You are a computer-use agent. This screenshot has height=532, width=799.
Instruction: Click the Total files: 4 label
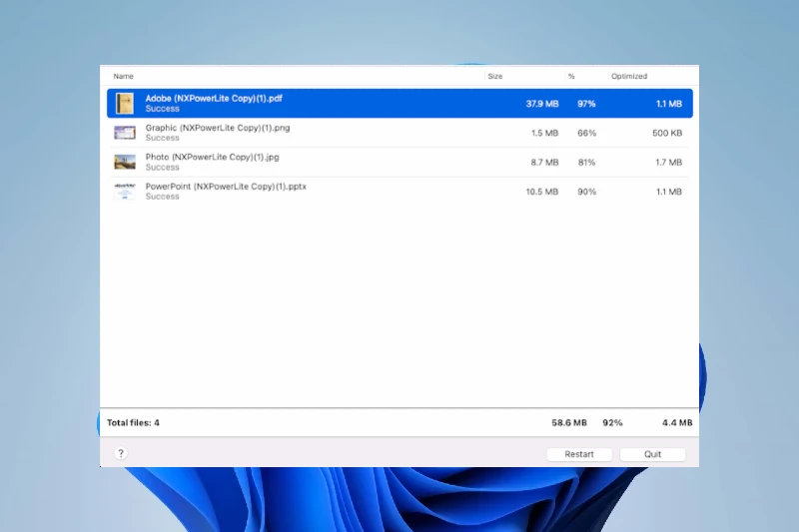point(133,422)
